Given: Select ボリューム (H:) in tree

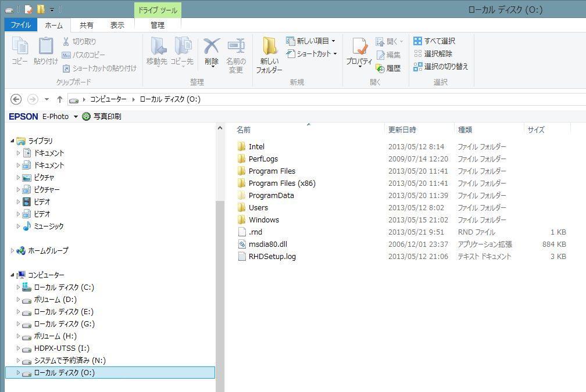Looking at the screenshot, I should pyautogui.click(x=55, y=336).
